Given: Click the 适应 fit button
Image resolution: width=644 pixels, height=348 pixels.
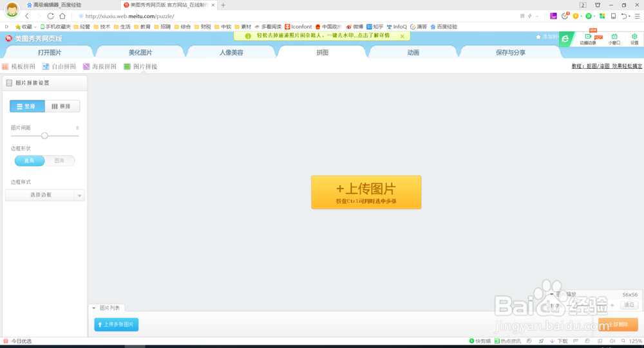Looking at the screenshot, I should [x=629, y=304].
